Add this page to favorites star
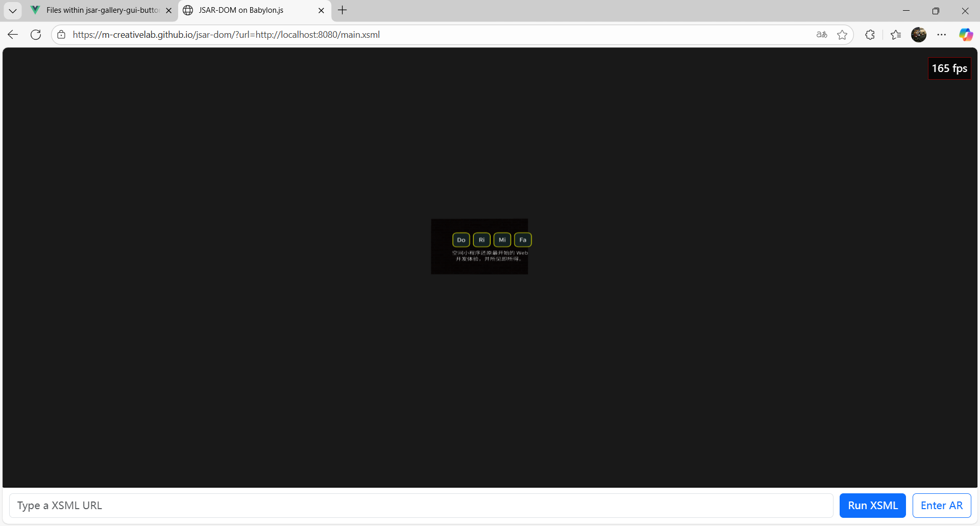 point(842,35)
